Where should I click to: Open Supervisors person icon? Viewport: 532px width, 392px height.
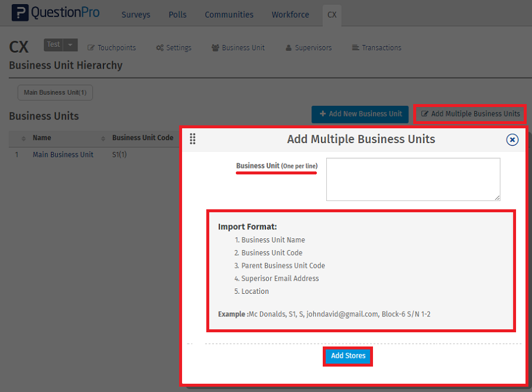(288, 48)
